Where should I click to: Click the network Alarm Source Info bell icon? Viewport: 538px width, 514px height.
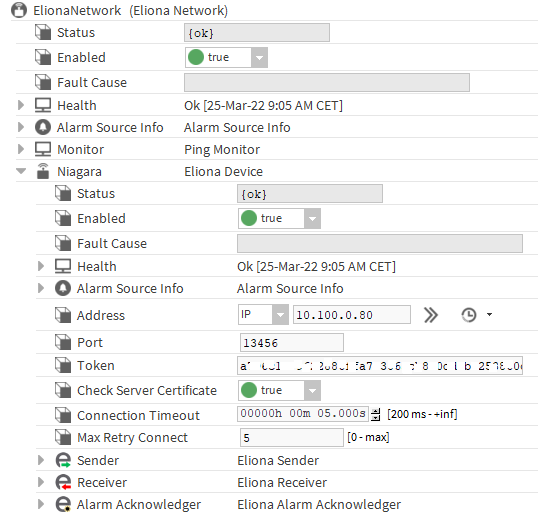(43, 127)
